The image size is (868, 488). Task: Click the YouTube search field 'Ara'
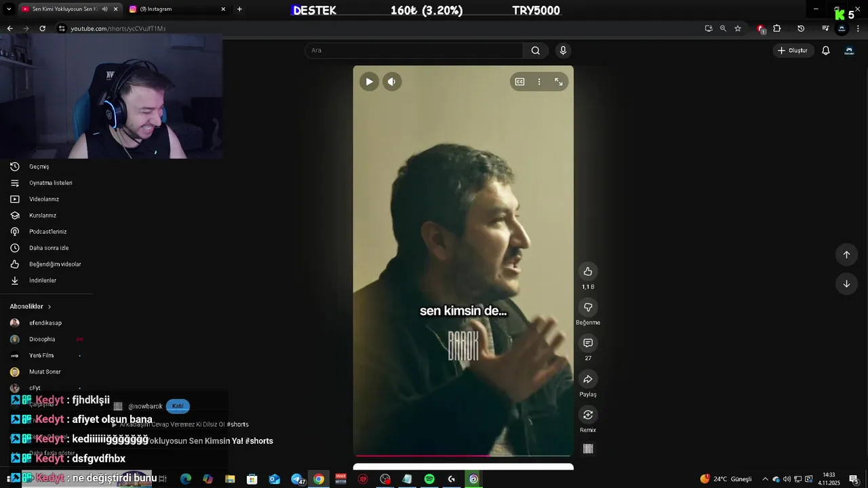[414, 50]
